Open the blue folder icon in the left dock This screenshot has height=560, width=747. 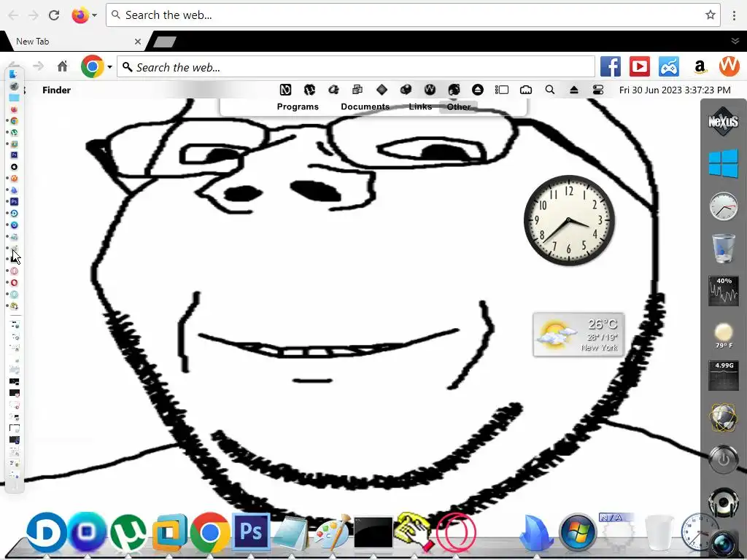point(14,98)
